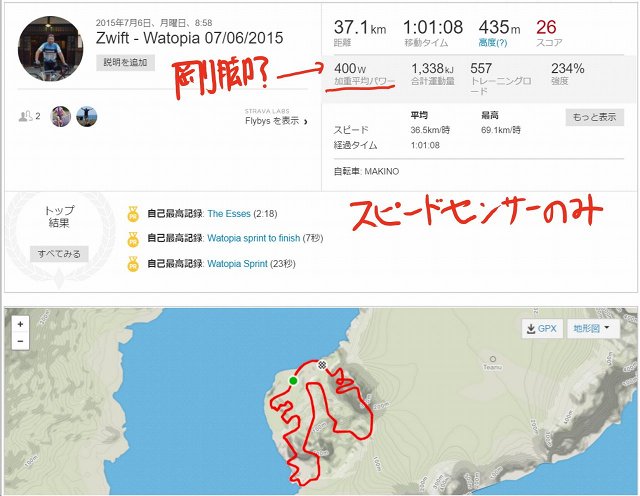Open The Esses segment link

pos(229,214)
